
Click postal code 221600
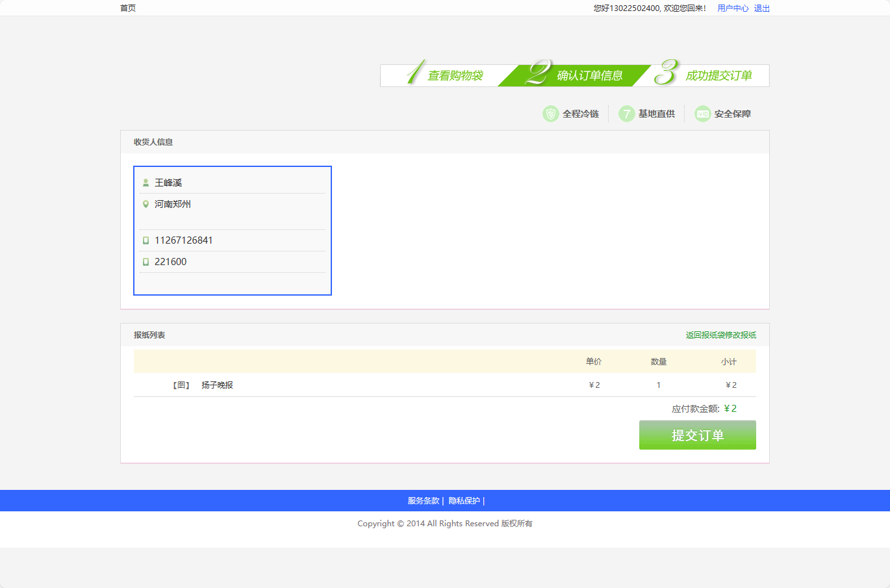pos(171,262)
